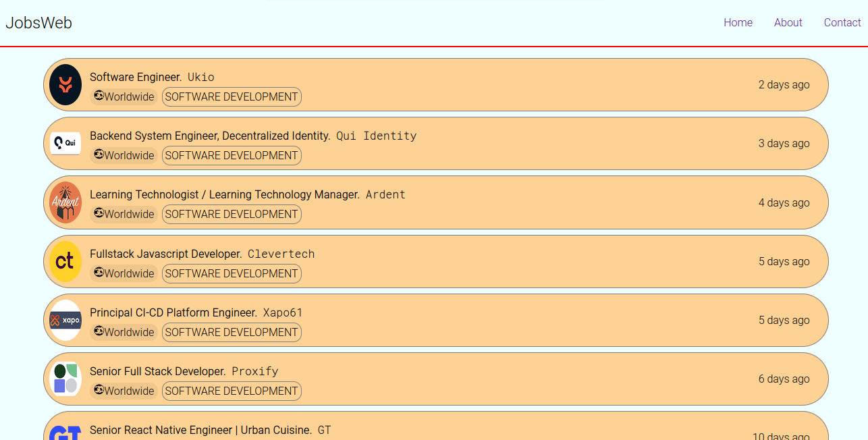Click the Clevertech company name

[281, 254]
